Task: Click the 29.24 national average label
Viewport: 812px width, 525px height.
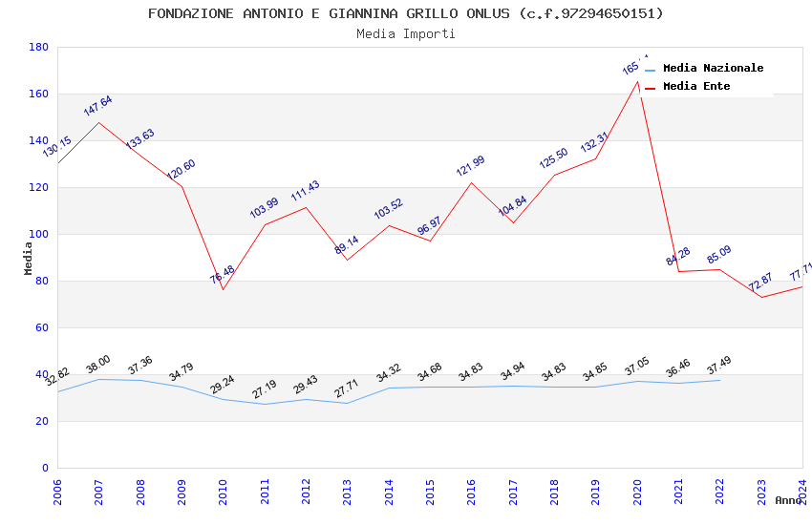Action: pyautogui.click(x=223, y=385)
